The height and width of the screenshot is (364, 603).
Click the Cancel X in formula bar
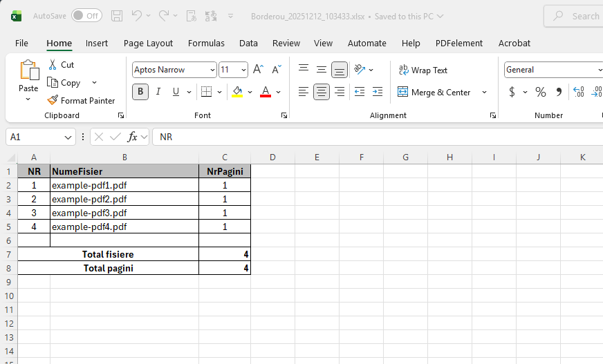click(99, 137)
